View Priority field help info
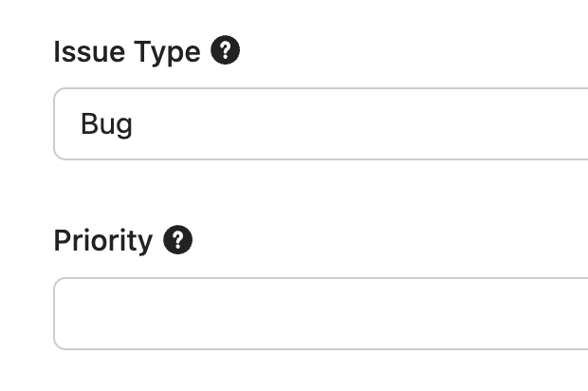 [x=177, y=239]
